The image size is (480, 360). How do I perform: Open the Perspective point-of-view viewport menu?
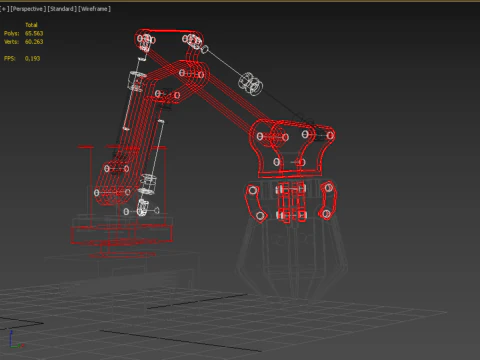(x=28, y=9)
